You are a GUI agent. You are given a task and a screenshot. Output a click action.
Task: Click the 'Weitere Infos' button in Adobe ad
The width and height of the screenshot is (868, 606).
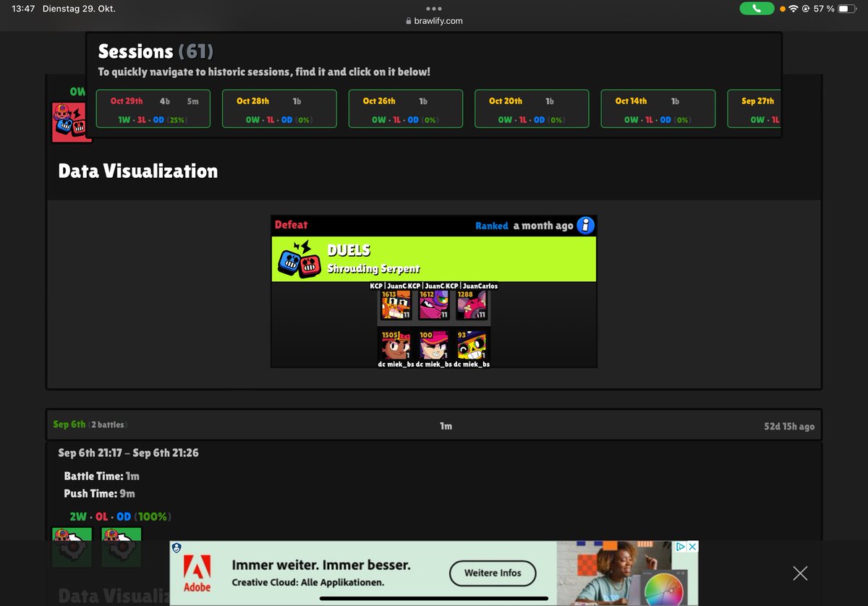493,573
